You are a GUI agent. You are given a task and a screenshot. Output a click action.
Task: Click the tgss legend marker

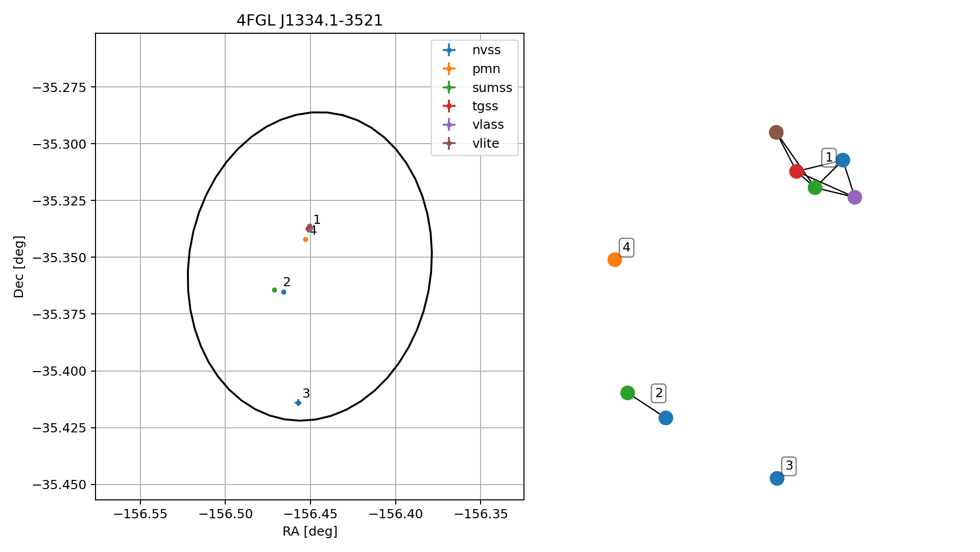[x=449, y=106]
